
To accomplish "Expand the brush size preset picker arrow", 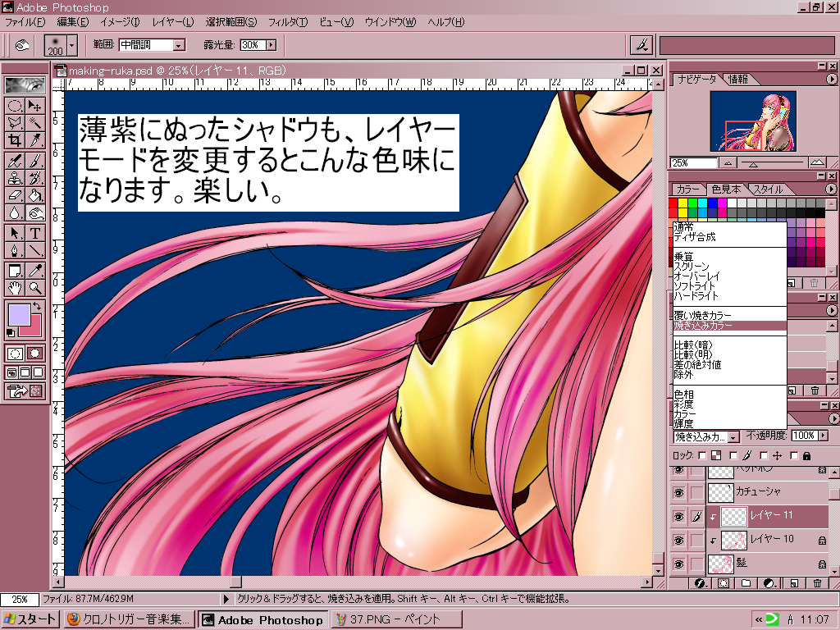I will 72,45.
